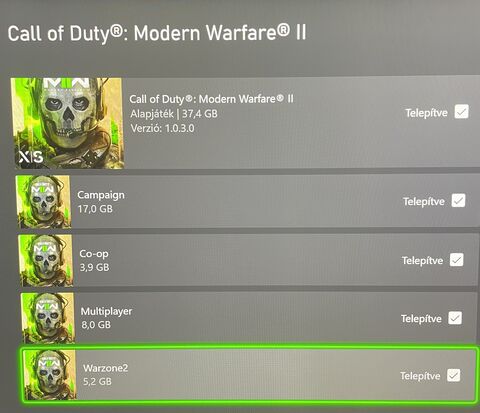The image size is (480, 413).
Task: Select the Multiplayer skull thumbnail
Action: (48, 318)
